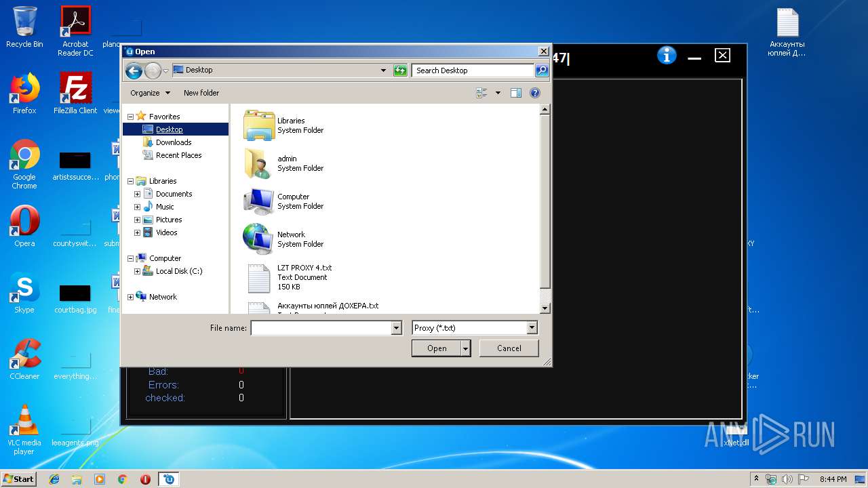
Task: Expand the Network tree node
Action: pyautogui.click(x=130, y=297)
